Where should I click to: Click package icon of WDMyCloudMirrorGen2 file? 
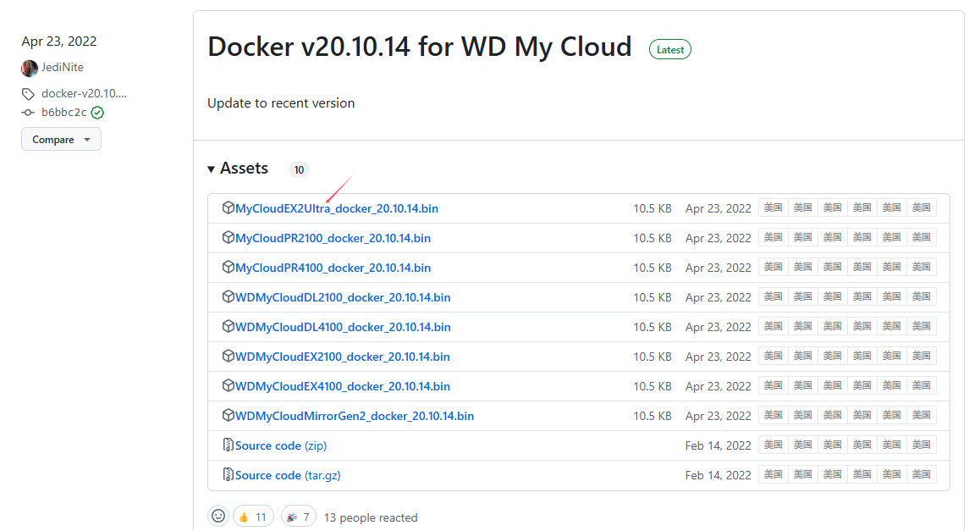pos(228,415)
